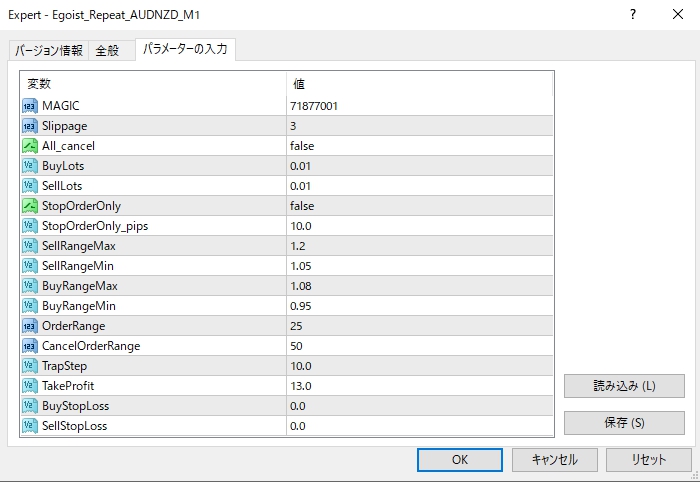Click the integer icon next to Slippage

30,126
